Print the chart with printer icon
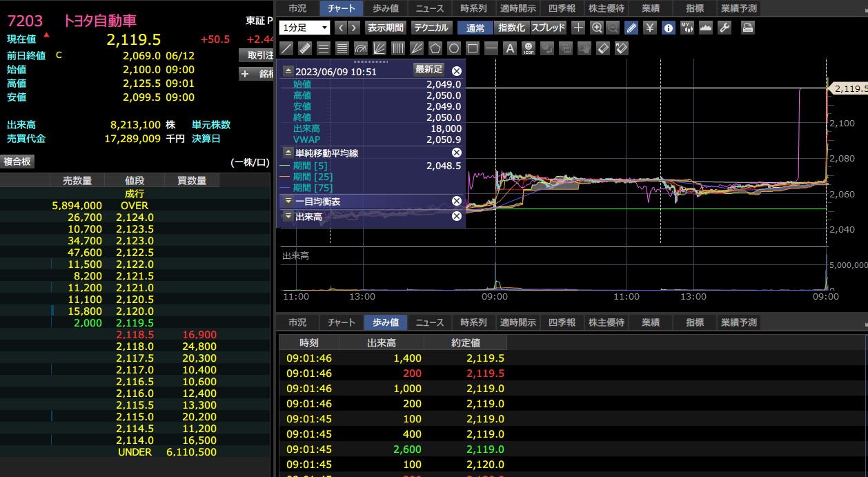This screenshot has width=868, height=477. [747, 28]
